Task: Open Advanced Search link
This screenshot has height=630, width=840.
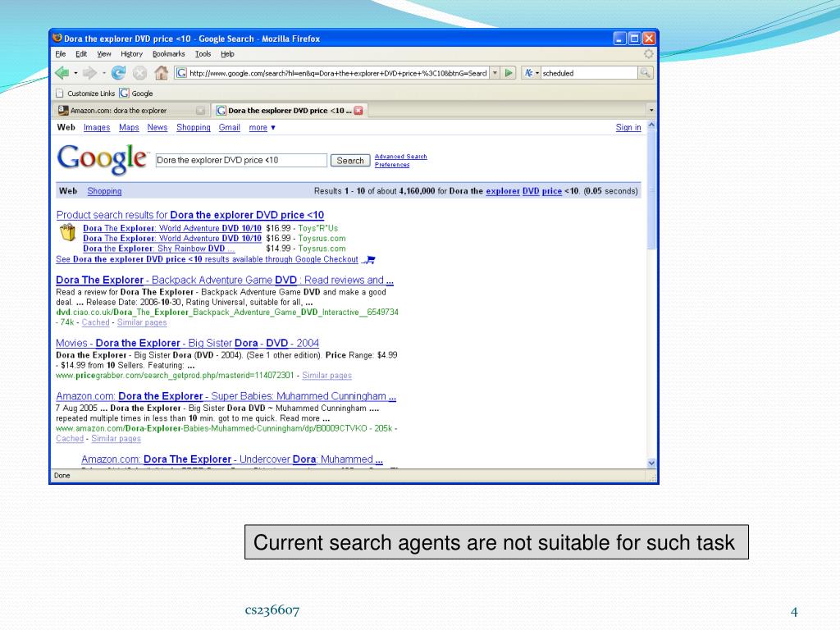Action: (400, 157)
